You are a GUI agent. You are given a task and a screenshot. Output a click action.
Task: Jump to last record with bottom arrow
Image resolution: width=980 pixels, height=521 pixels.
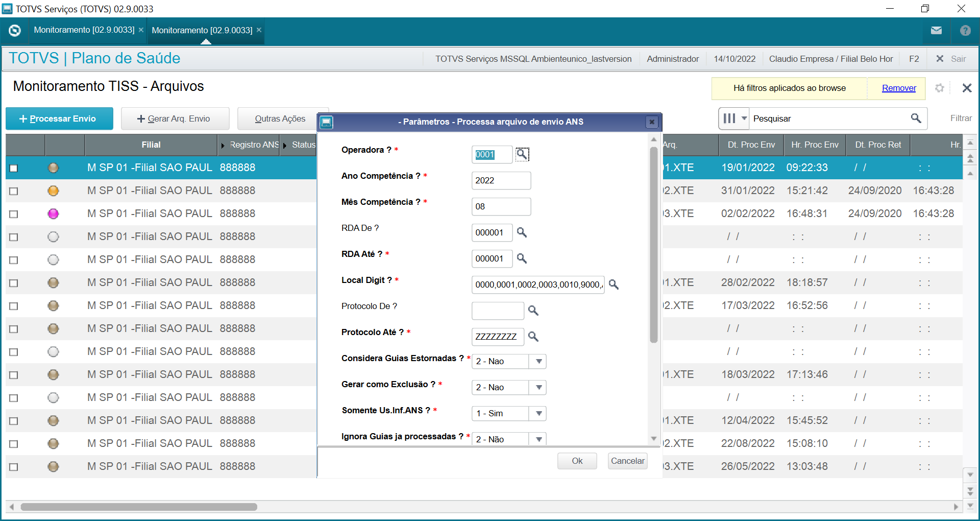coord(970,506)
